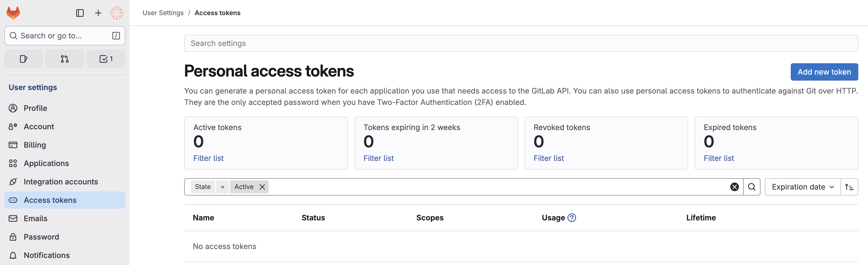The height and width of the screenshot is (265, 868).
Task: Click the Usage help question icon
Action: (572, 218)
